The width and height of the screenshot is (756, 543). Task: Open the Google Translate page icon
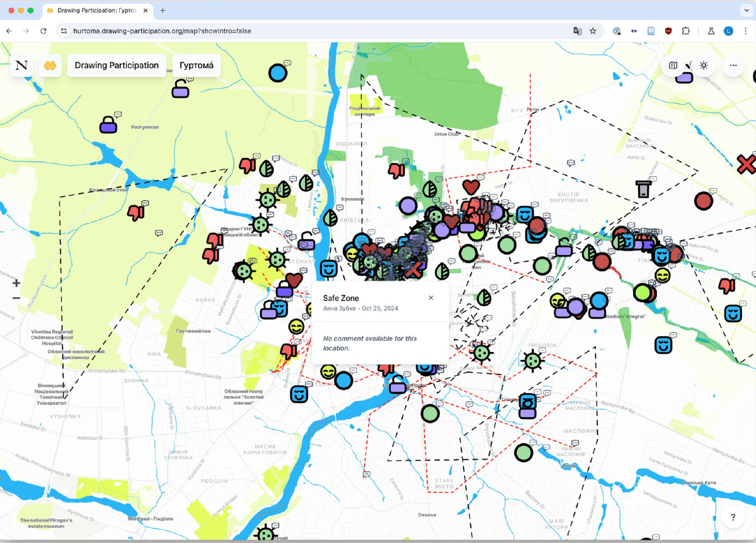point(577,31)
